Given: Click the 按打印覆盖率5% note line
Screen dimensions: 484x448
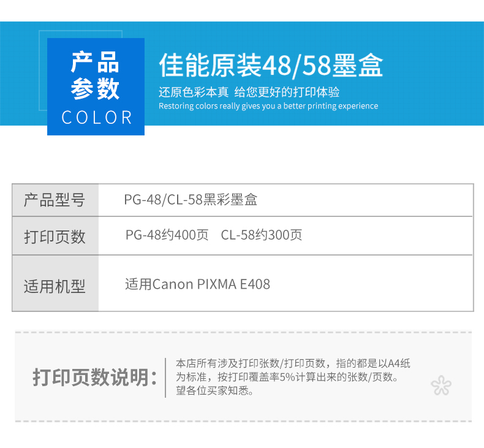Looking at the screenshot, I should [x=287, y=378].
